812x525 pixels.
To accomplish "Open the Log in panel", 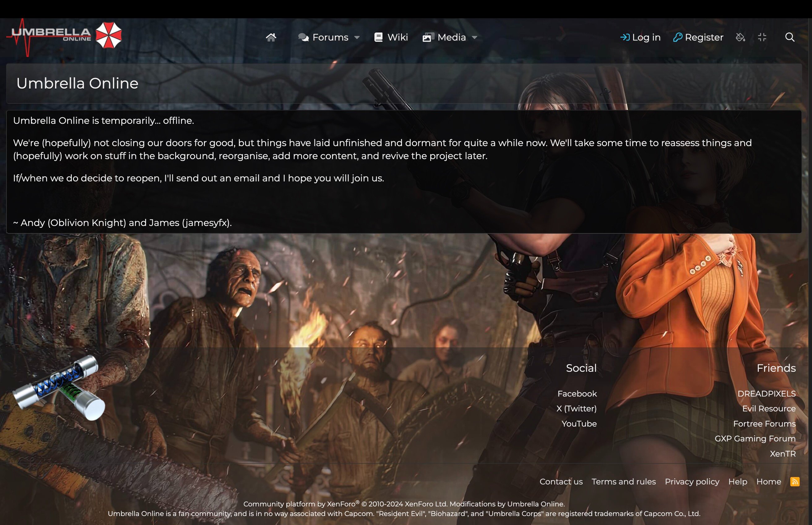I will tap(641, 37).
